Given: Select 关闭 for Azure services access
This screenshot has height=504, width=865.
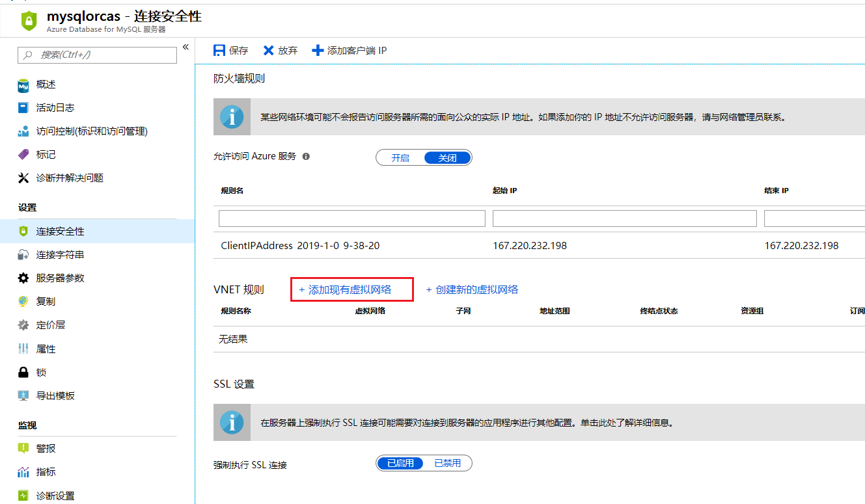Looking at the screenshot, I should (x=447, y=158).
